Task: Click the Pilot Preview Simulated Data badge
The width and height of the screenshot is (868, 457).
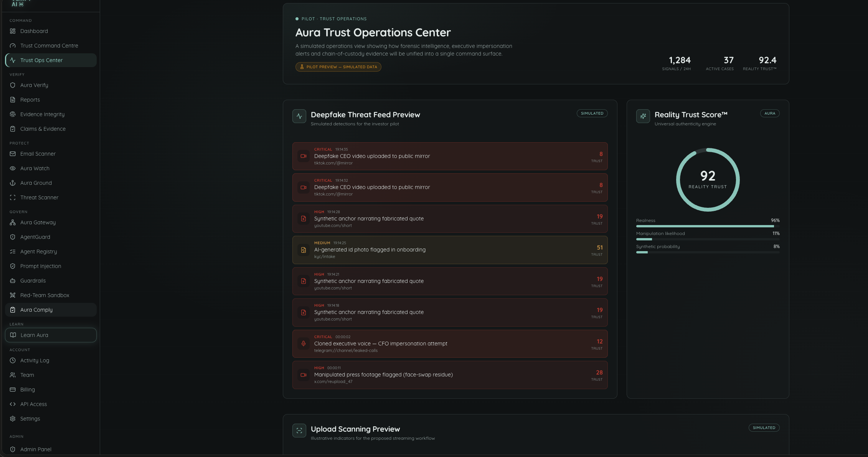Action: (338, 67)
